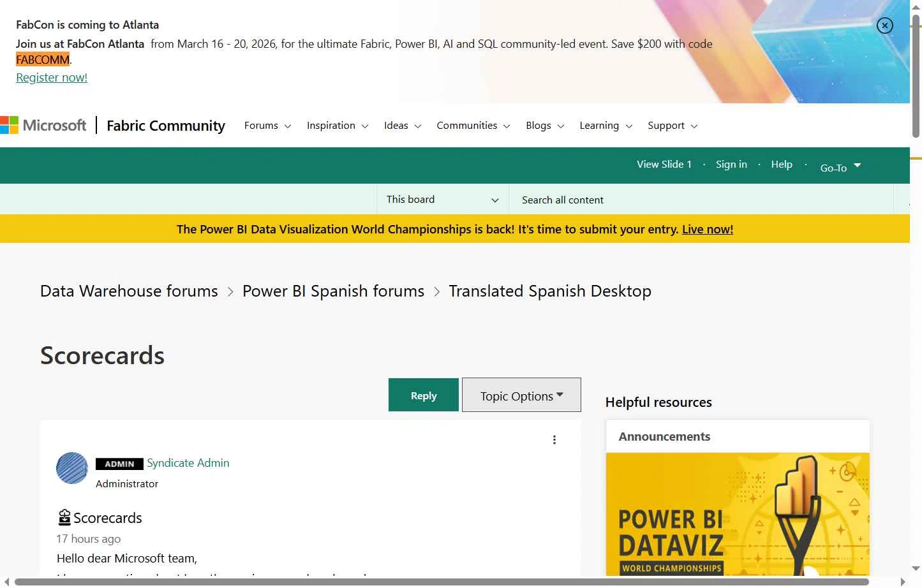Expand the Blogs menu
Viewport: 922px width, 588px height.
click(544, 126)
